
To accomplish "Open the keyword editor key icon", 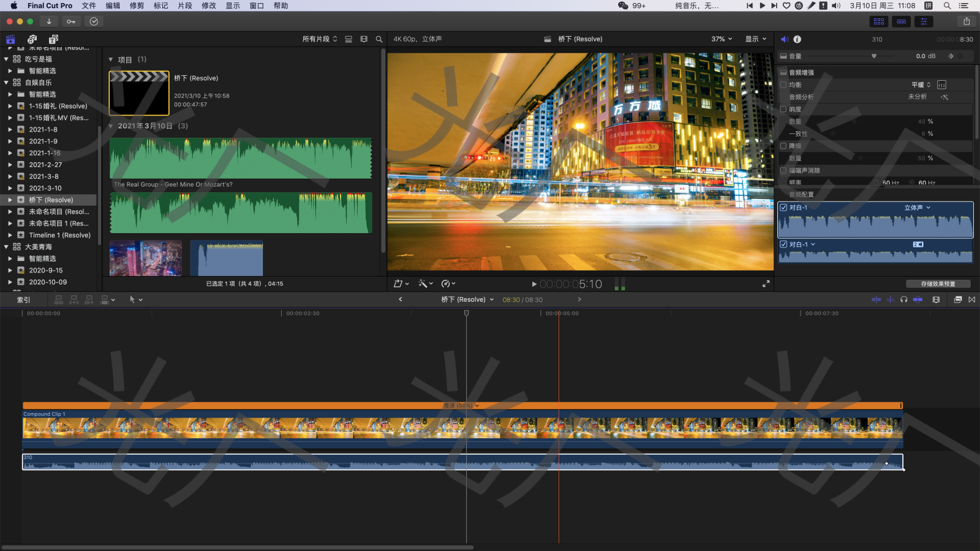I will (71, 21).
